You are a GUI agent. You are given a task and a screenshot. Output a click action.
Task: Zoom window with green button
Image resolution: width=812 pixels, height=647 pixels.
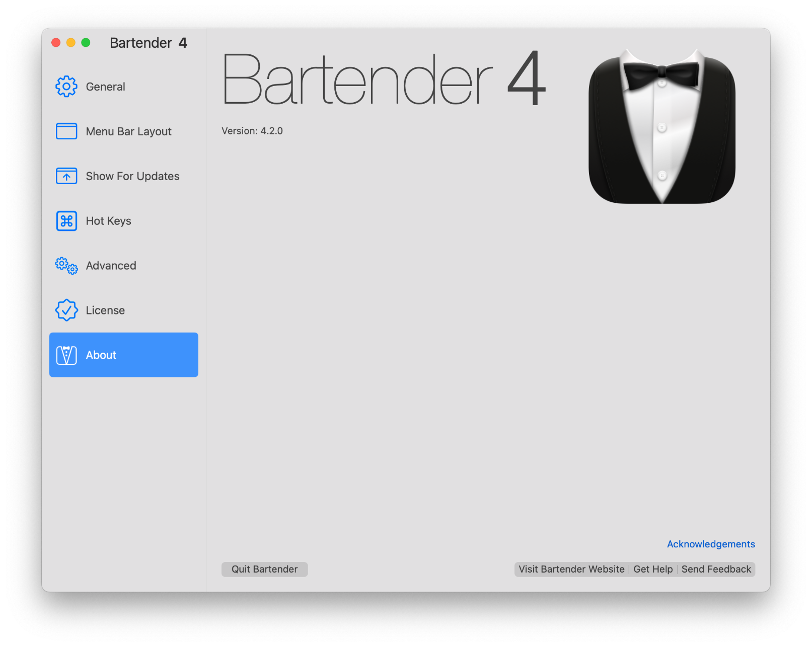(86, 43)
